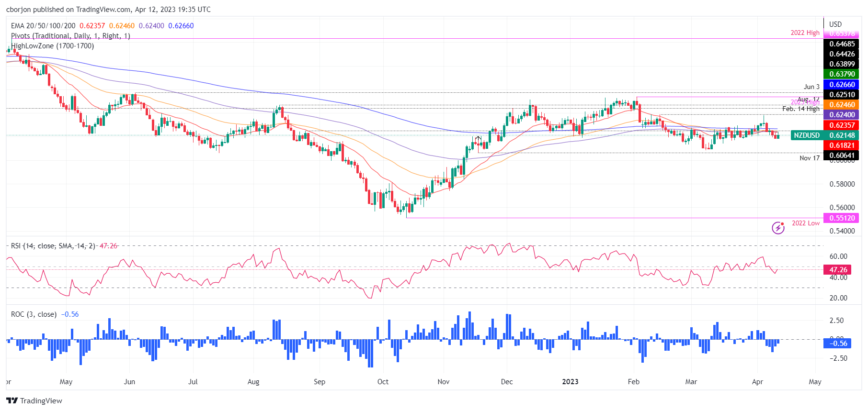
Task: Click the 60.00 RSI axis value
Action: 838,256
